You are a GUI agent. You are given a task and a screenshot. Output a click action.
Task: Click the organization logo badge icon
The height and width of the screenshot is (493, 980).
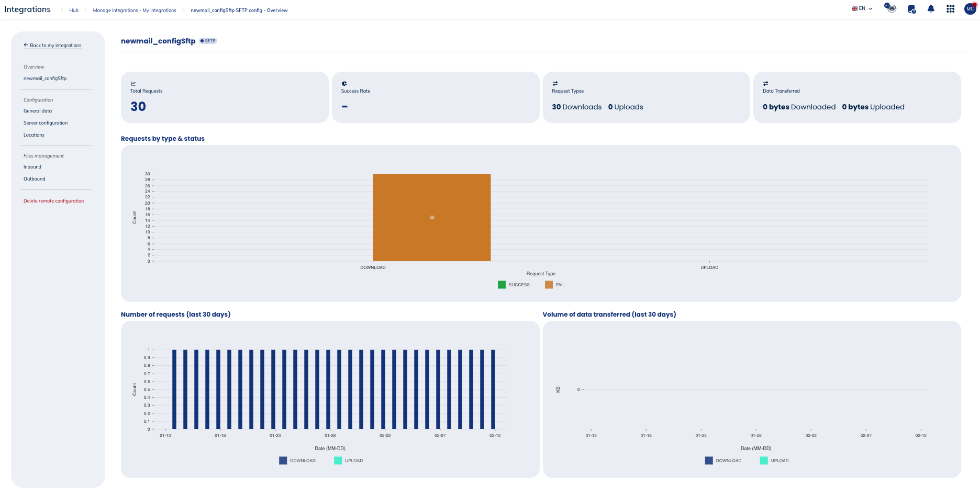tap(890, 8)
